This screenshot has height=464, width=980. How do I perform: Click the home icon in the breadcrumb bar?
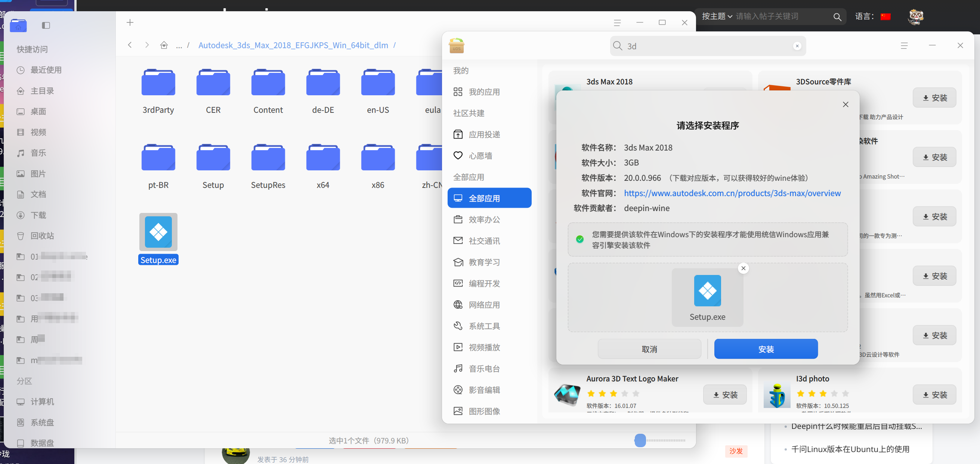tap(164, 45)
